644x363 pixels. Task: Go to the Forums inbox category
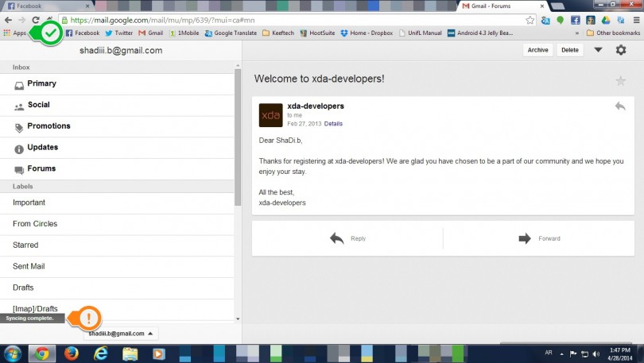[x=41, y=168]
